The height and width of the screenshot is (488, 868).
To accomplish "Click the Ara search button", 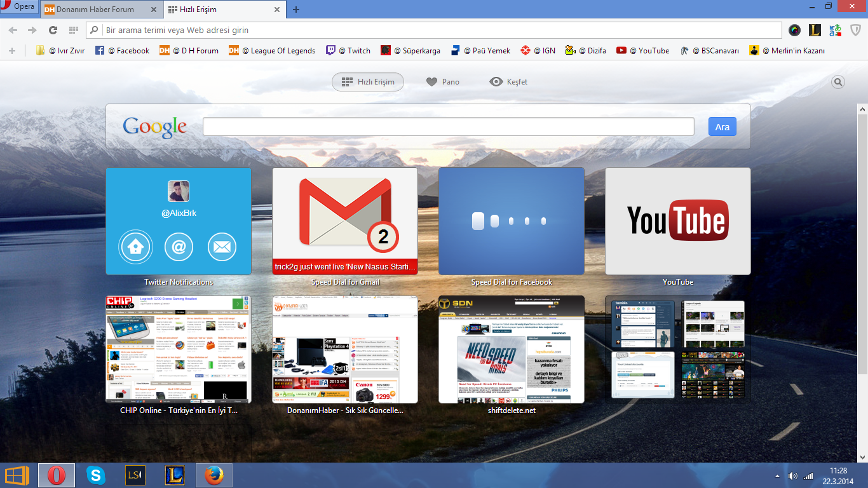I will pos(722,126).
